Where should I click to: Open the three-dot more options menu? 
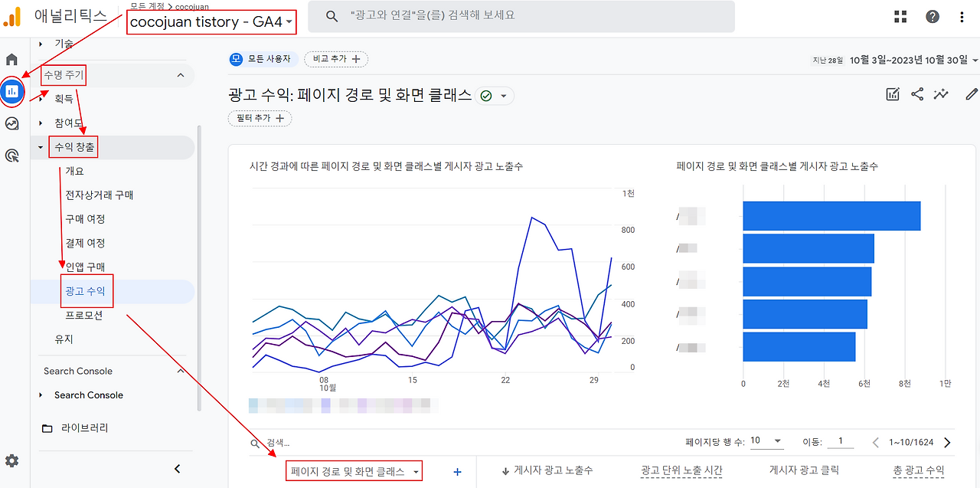point(962,16)
